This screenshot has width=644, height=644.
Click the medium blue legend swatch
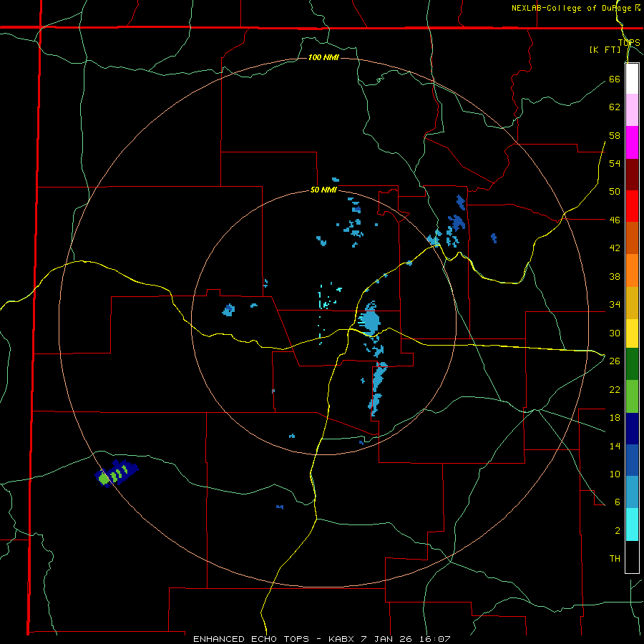[x=632, y=460]
